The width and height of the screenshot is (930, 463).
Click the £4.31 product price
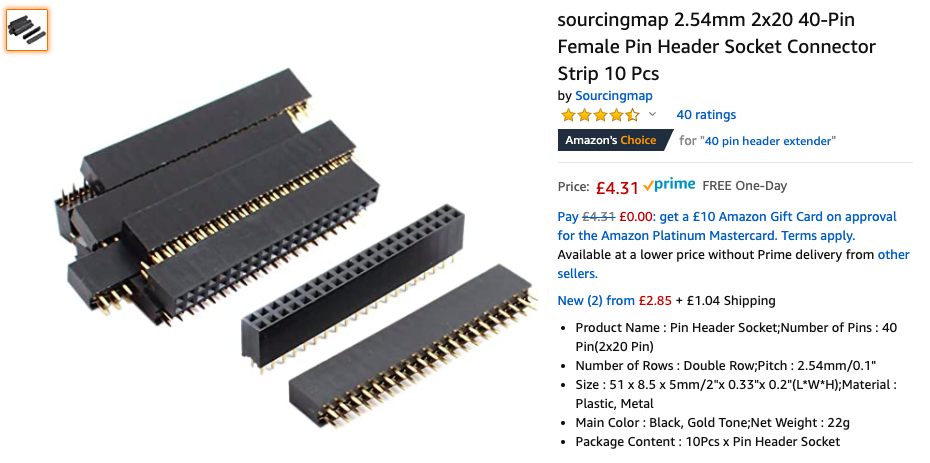pyautogui.click(x=617, y=187)
